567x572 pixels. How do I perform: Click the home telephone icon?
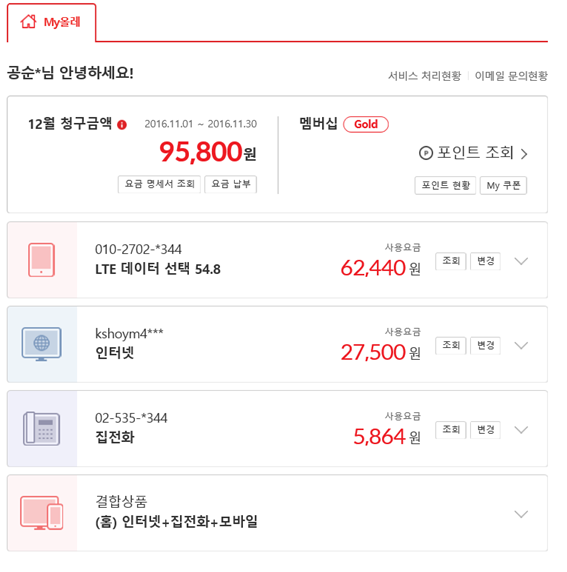pyautogui.click(x=42, y=429)
